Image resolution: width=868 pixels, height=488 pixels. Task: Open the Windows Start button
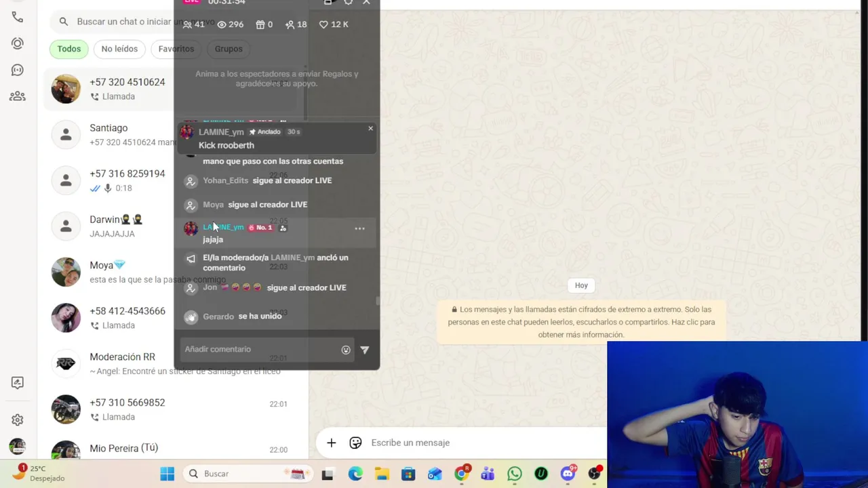pyautogui.click(x=167, y=474)
